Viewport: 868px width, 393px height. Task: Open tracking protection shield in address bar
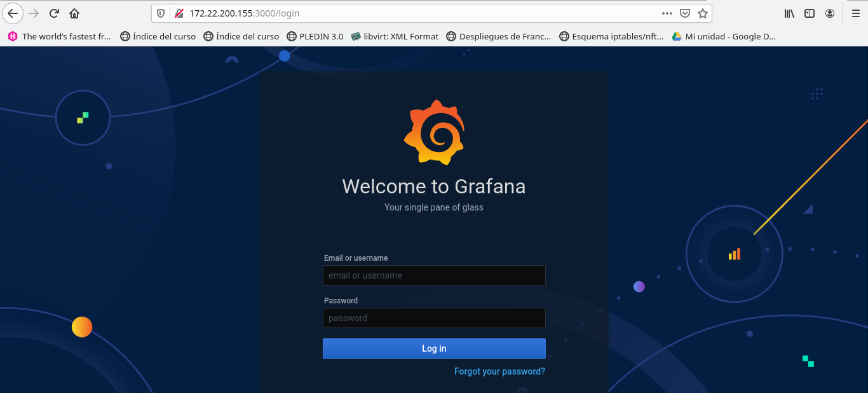click(x=161, y=13)
